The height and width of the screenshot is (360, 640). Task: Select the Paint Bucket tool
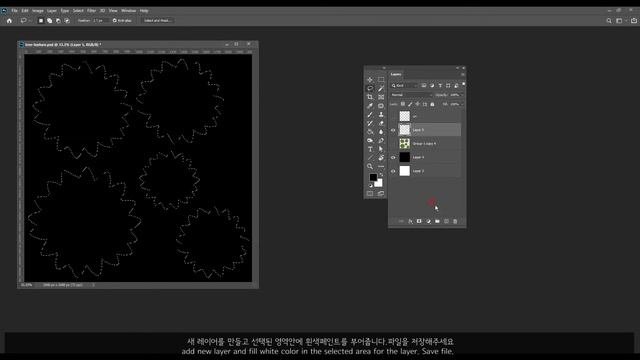[x=370, y=132]
